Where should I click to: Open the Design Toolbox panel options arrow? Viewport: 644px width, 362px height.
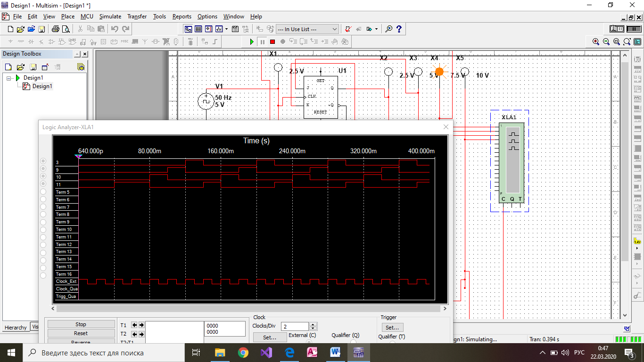click(77, 54)
